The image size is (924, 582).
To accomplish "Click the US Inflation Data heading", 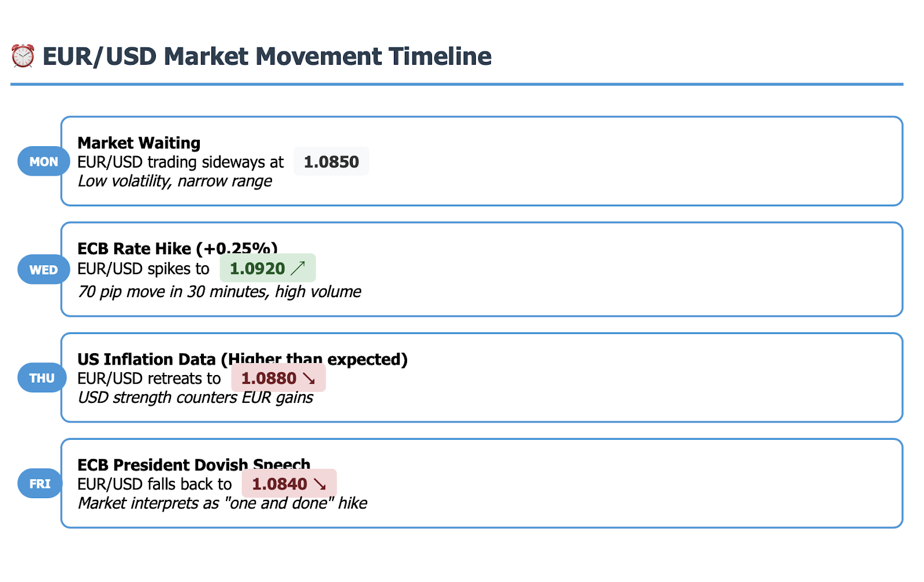I will point(242,359).
